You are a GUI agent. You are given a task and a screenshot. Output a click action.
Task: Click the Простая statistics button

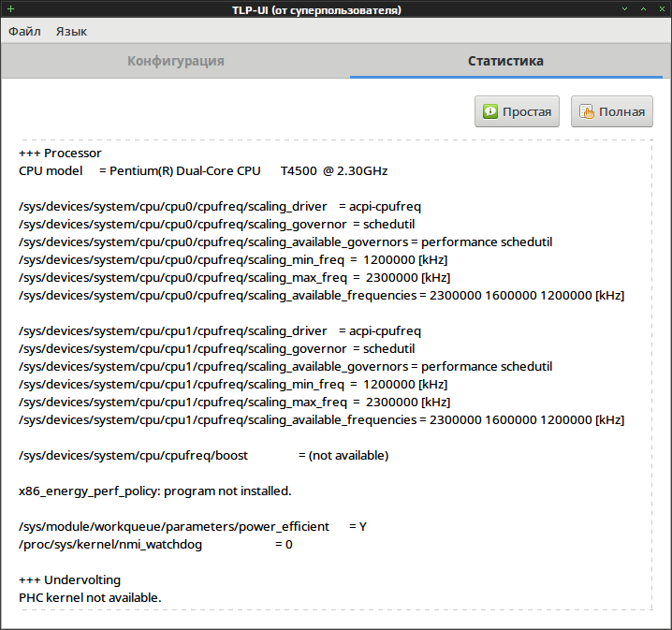click(517, 111)
